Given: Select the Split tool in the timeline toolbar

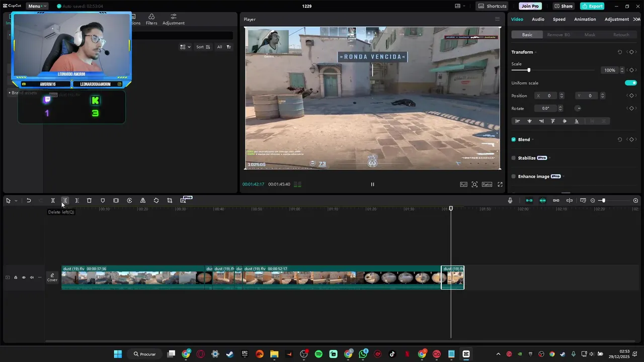Looking at the screenshot, I should [x=53, y=201].
